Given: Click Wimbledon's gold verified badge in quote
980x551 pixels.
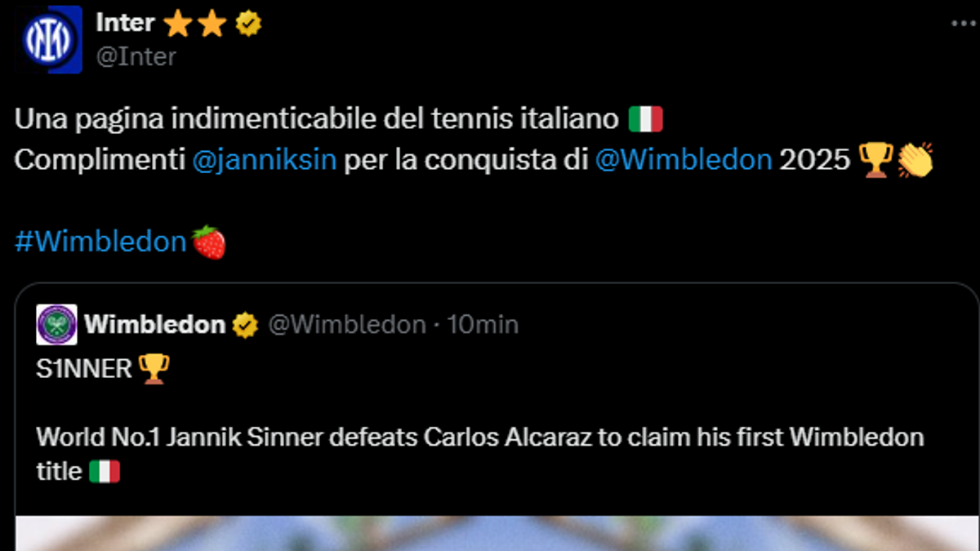Looking at the screenshot, I should click(x=244, y=325).
